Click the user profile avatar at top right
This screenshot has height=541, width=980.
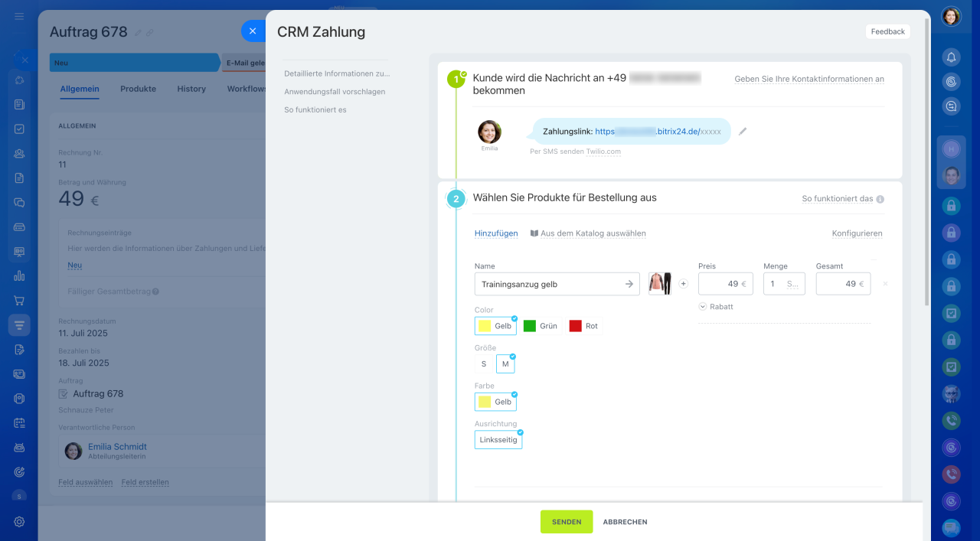pyautogui.click(x=951, y=16)
